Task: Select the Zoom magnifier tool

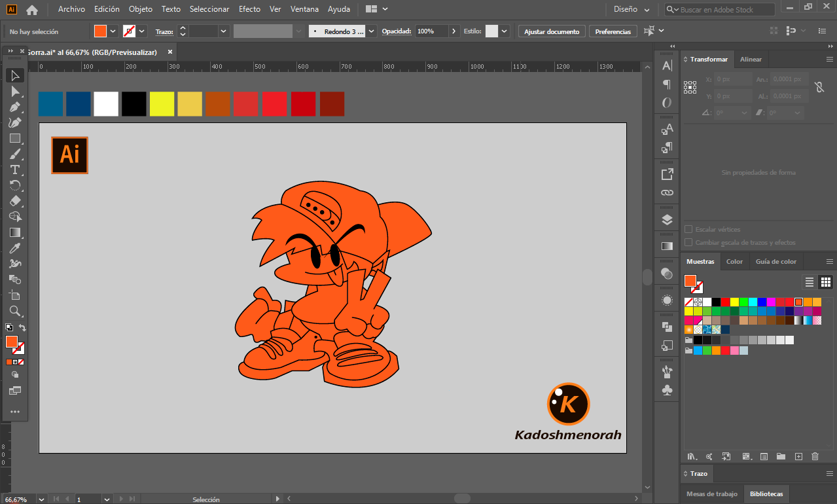Action: click(15, 311)
